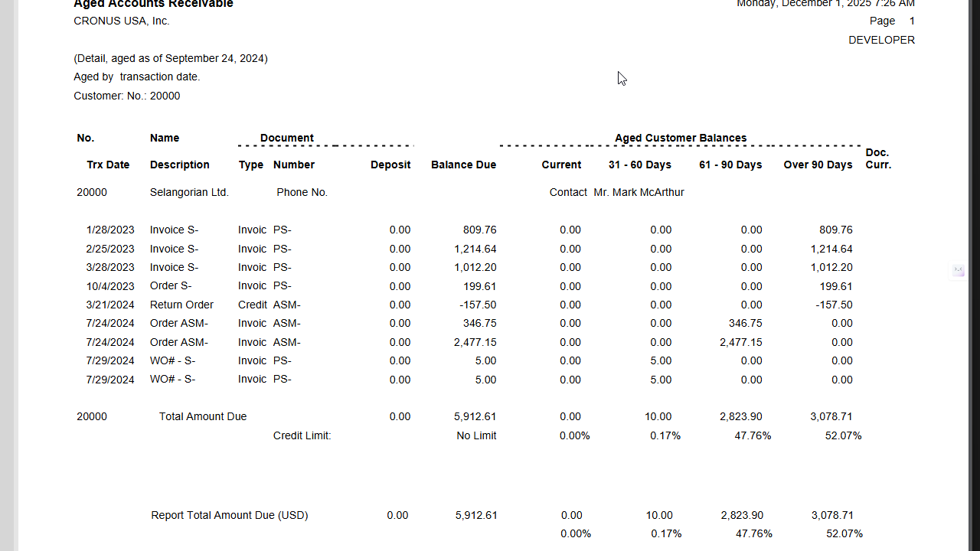
Task: Click the small emoji overlay icon on right edge
Action: click(958, 271)
